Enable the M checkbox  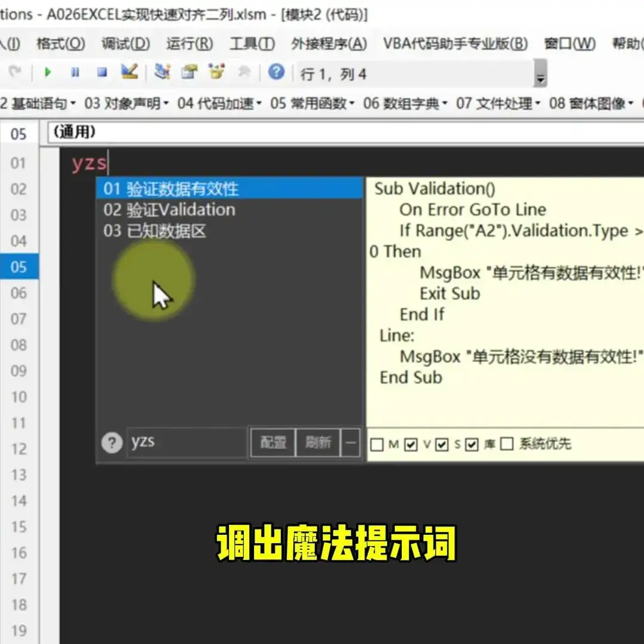(377, 444)
